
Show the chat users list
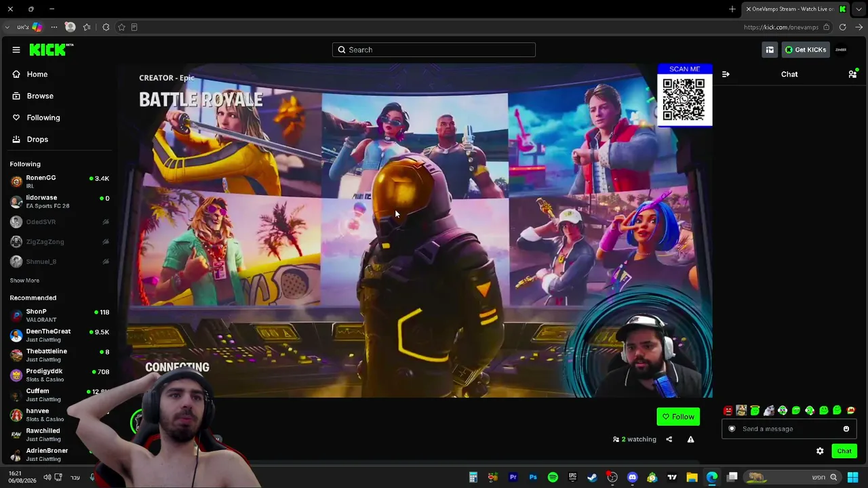pos(852,74)
